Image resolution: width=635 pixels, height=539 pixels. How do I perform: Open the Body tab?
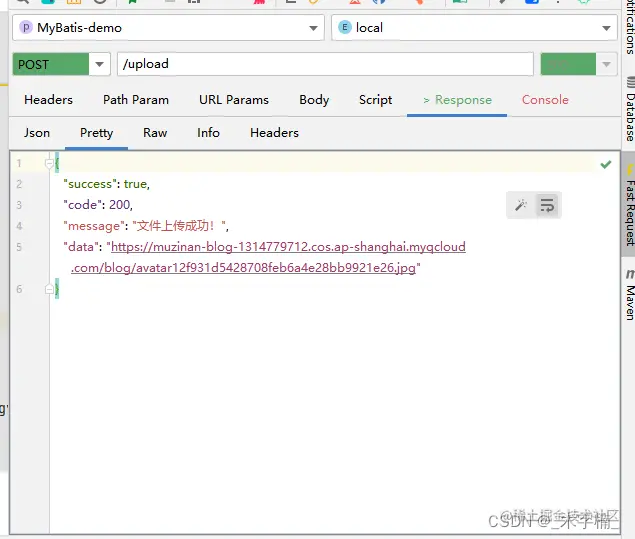click(x=314, y=100)
